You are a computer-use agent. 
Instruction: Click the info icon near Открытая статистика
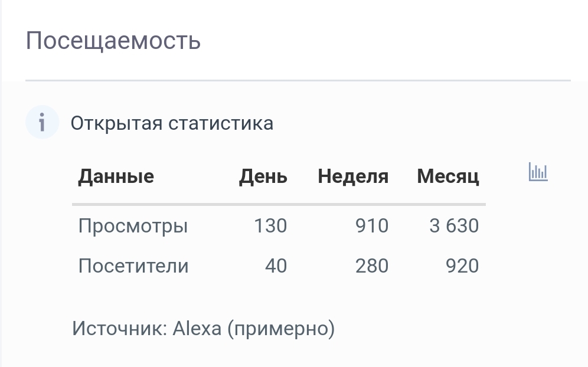pyautogui.click(x=43, y=122)
